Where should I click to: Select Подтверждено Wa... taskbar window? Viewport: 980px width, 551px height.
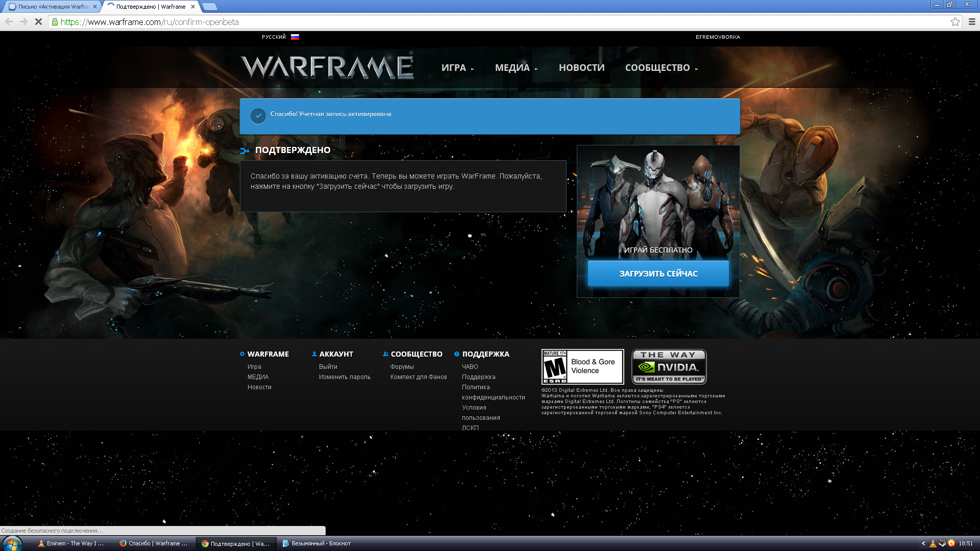236,544
